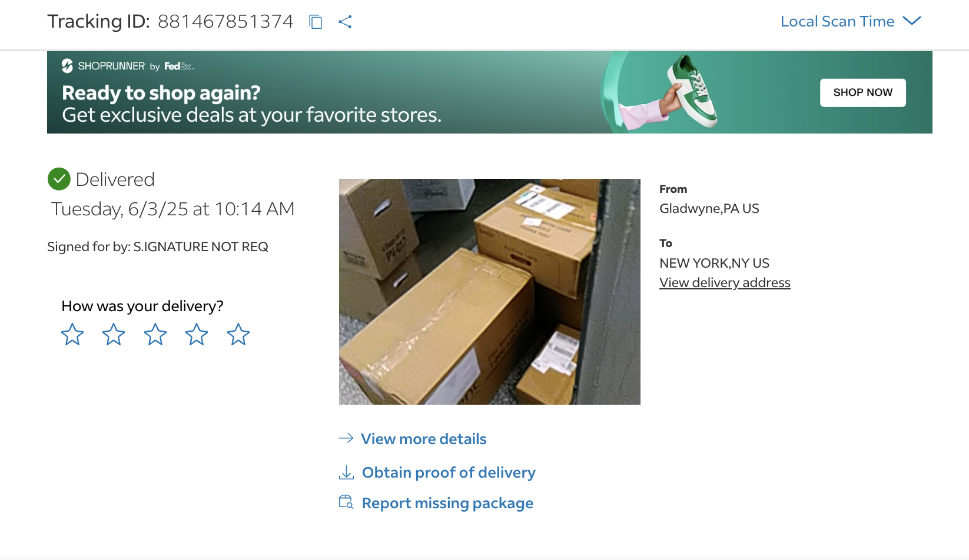Click the missing package search icon
The height and width of the screenshot is (560, 969).
pos(346,502)
